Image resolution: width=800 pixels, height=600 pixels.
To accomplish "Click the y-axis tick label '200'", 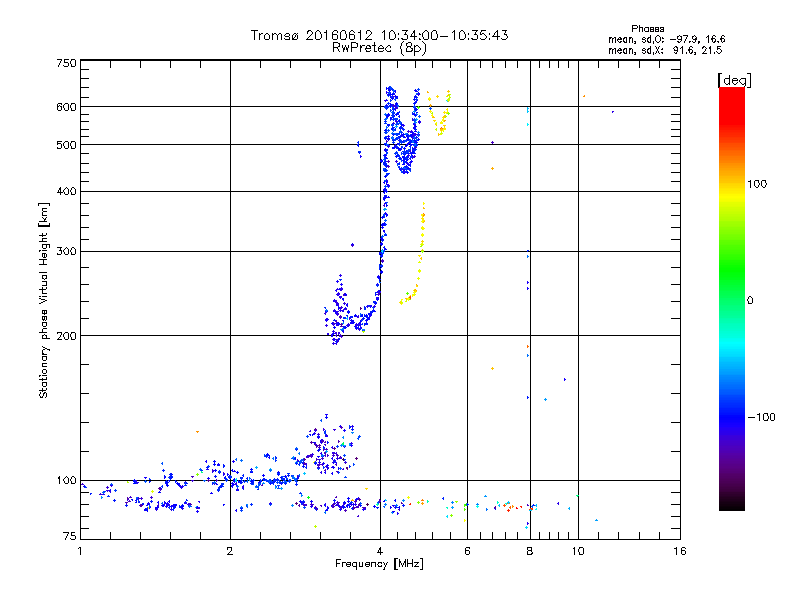I will [x=66, y=336].
